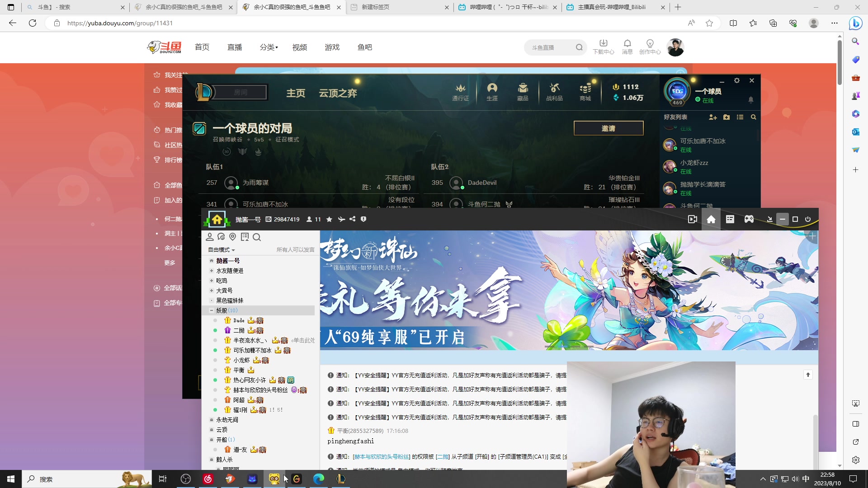The width and height of the screenshot is (868, 488).
Task: Click 视频 in Douyu navigation
Action: (x=300, y=47)
